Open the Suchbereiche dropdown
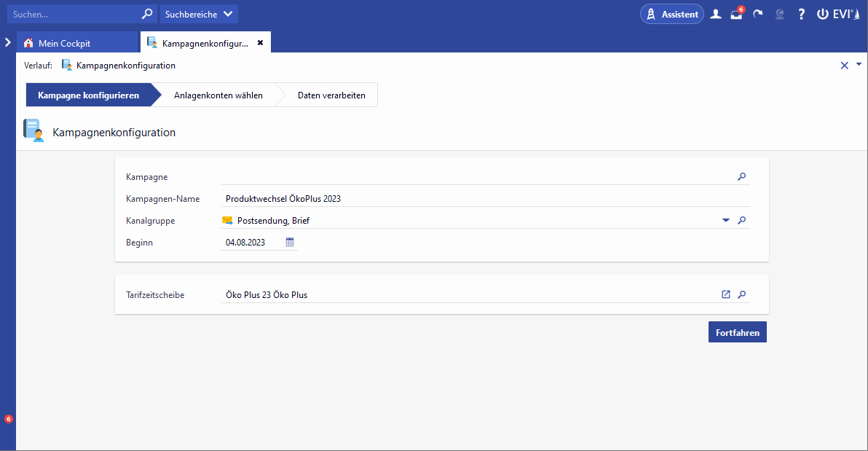 (x=199, y=14)
